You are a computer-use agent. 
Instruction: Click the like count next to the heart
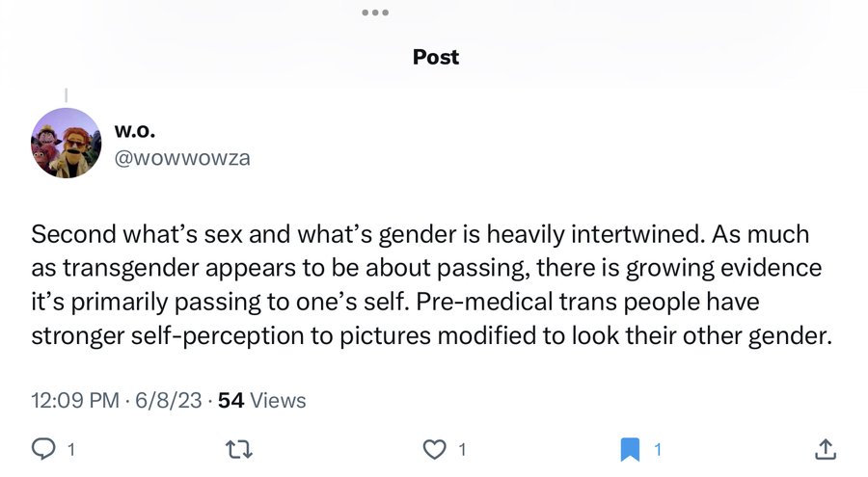tap(462, 449)
